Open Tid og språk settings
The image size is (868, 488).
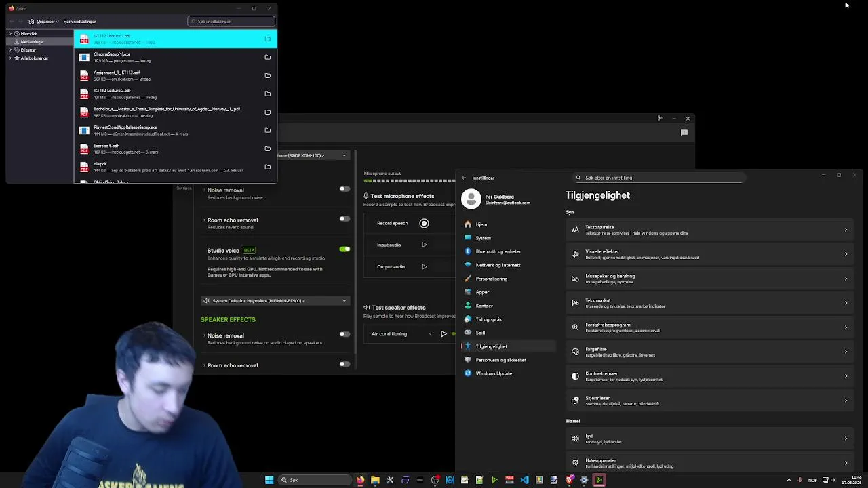pyautogui.click(x=507, y=319)
